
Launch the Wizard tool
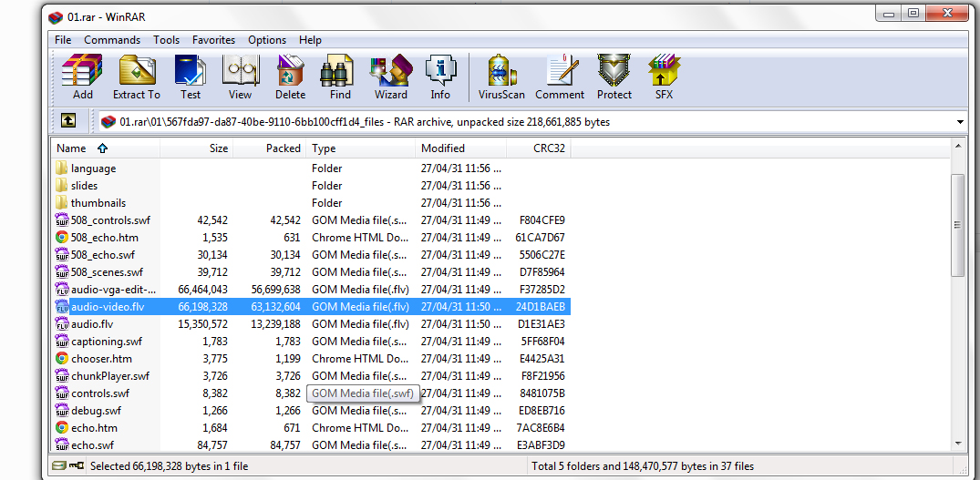tap(390, 77)
